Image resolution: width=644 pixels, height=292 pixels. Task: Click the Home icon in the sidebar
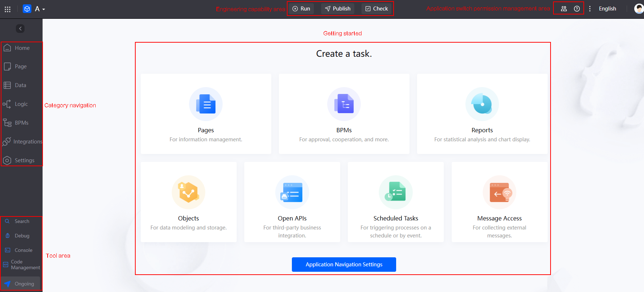pos(7,48)
